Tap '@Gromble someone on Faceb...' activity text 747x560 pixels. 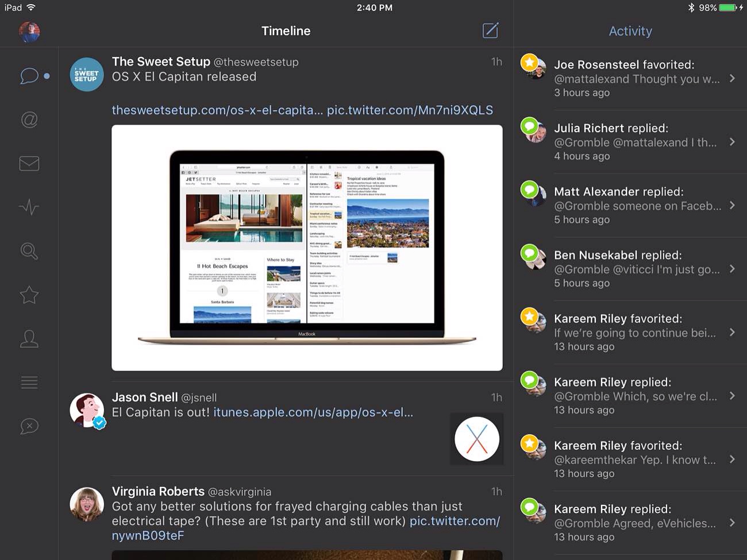pos(637,206)
